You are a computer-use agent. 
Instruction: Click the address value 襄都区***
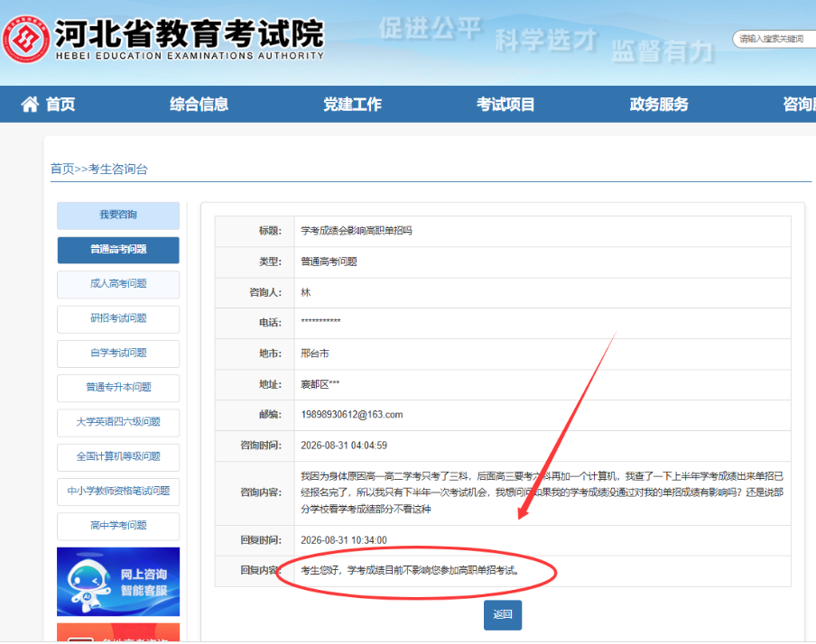(x=320, y=384)
